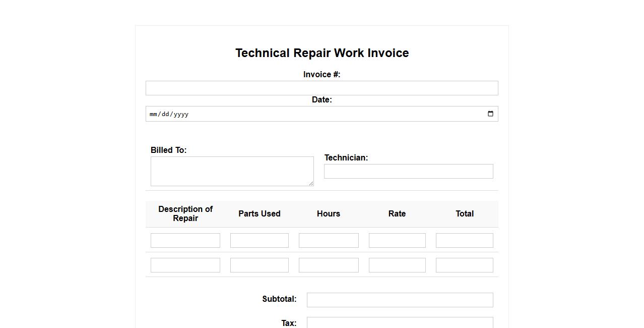Select the first row Rate field

(x=397, y=241)
